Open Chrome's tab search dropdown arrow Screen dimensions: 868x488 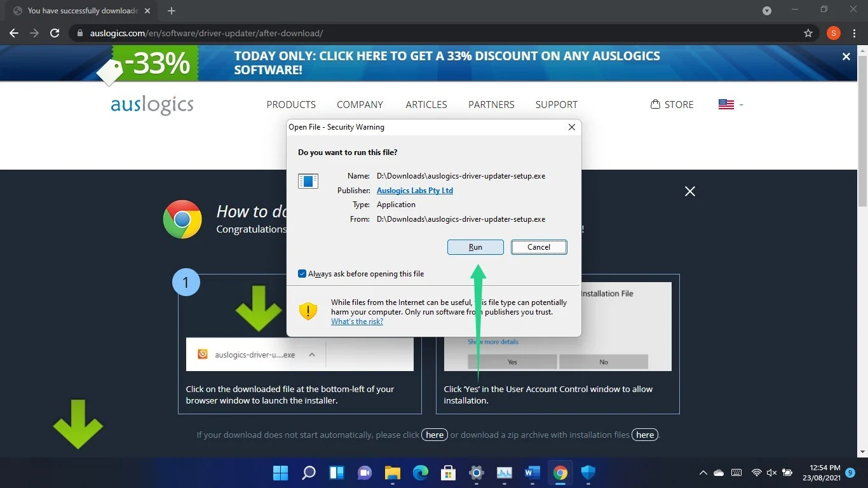tap(767, 11)
